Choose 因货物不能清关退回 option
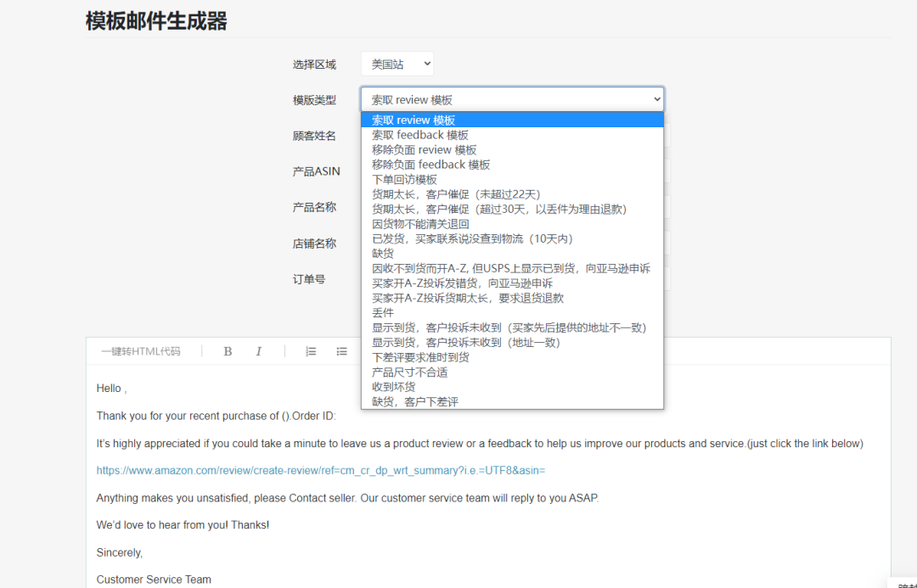 tap(512, 224)
